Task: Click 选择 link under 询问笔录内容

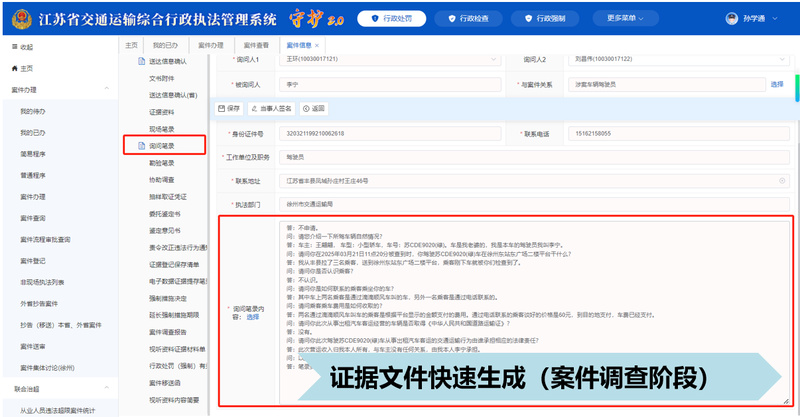Action: tap(253, 317)
